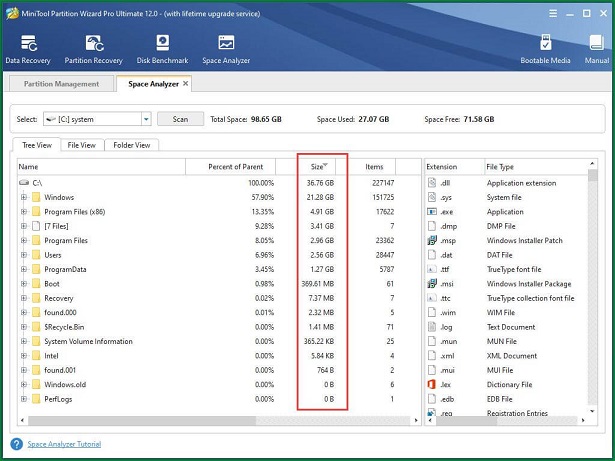615x461 pixels.
Task: Click the .msp installer patch icon
Action: (x=432, y=241)
